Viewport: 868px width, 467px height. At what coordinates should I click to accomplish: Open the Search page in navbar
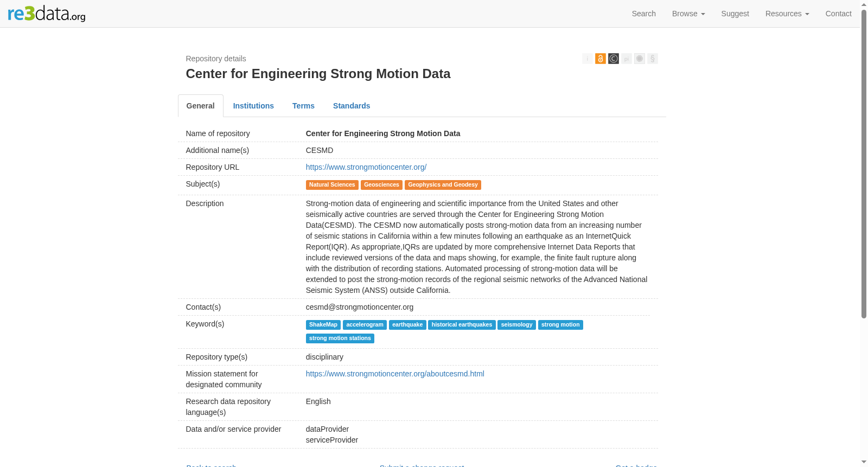point(644,14)
